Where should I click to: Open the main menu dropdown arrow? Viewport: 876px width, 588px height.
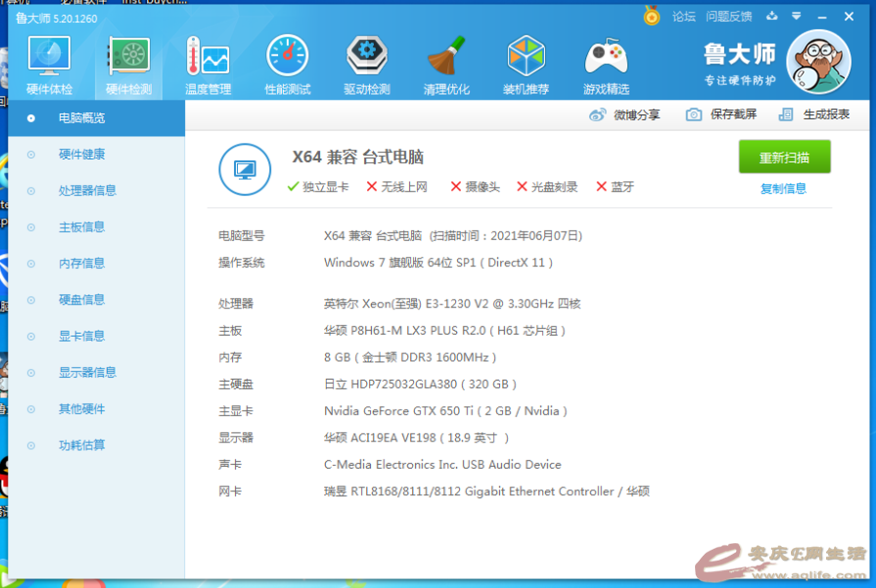click(797, 16)
